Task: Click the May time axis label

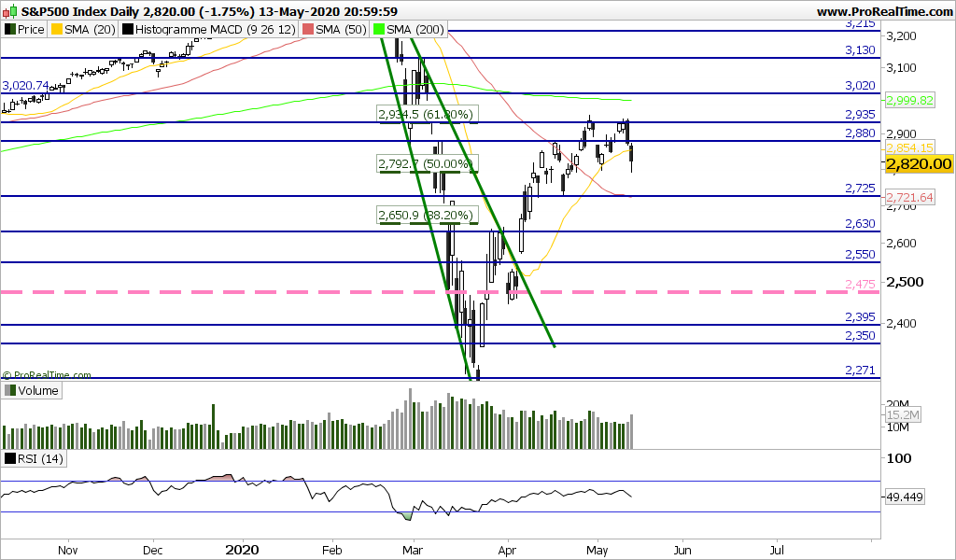Action: 597,551
